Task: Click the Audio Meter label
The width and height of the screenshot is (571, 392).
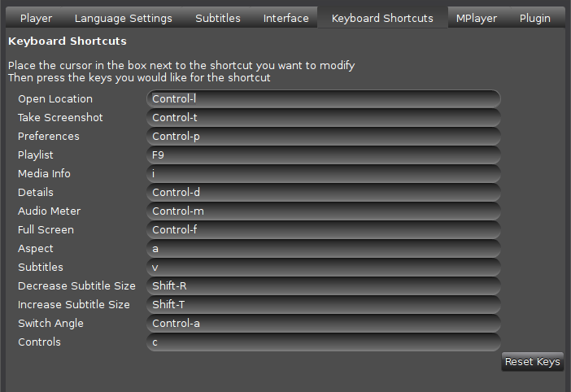Action: pyautogui.click(x=49, y=211)
